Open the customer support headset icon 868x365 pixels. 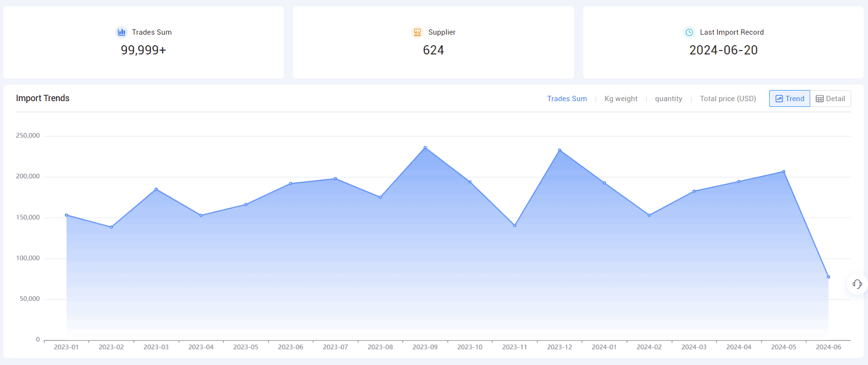pyautogui.click(x=857, y=284)
